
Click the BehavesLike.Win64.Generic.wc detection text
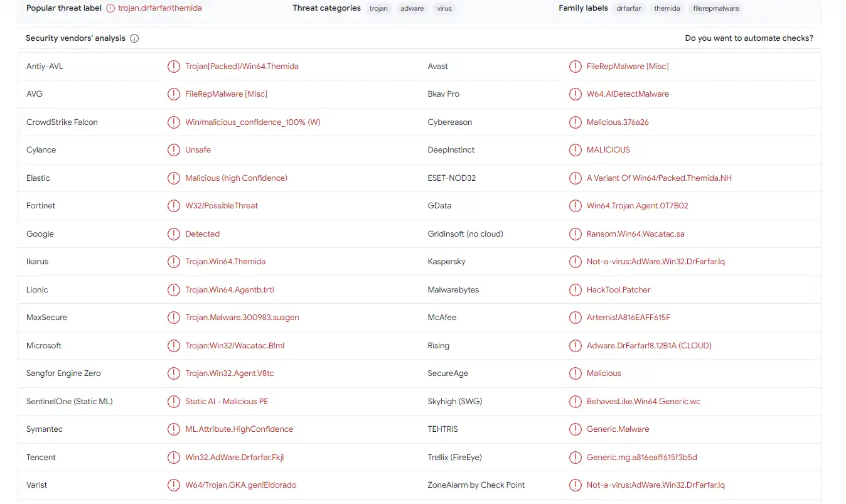click(x=644, y=402)
